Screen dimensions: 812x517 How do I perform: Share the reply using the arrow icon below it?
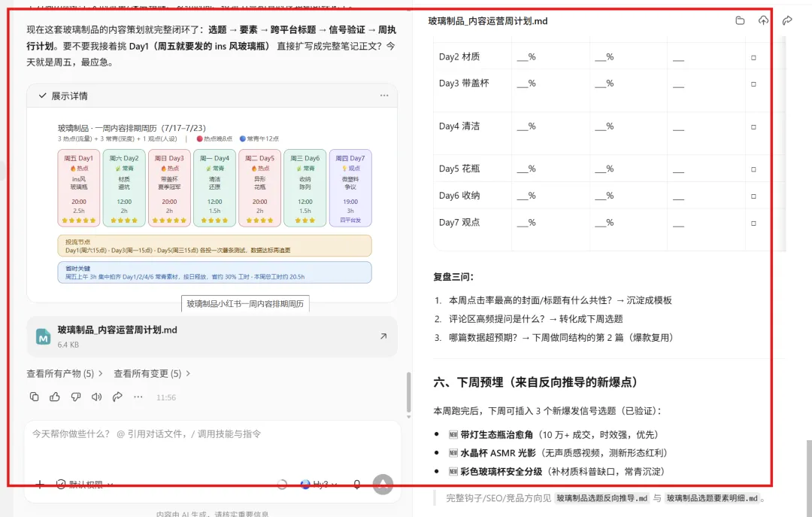[117, 397]
